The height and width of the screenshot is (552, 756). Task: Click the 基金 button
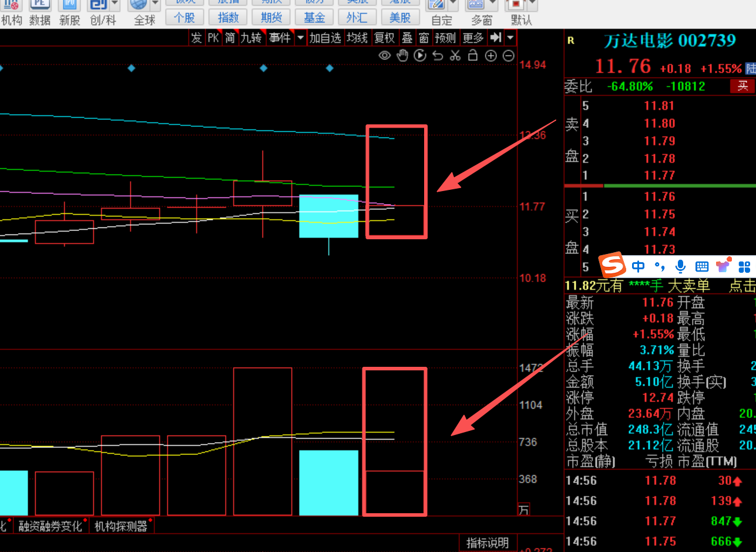tap(314, 18)
